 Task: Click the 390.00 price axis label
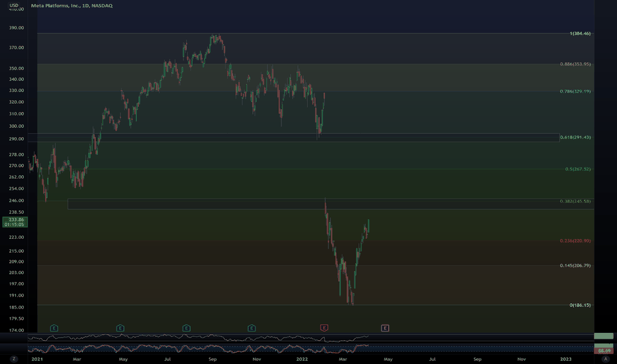click(17, 28)
